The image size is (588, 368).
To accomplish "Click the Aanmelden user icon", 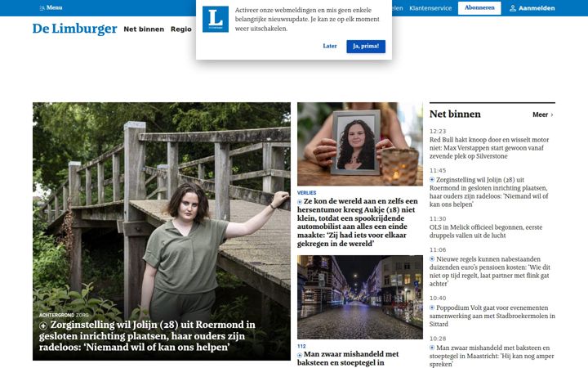I will click(513, 8).
